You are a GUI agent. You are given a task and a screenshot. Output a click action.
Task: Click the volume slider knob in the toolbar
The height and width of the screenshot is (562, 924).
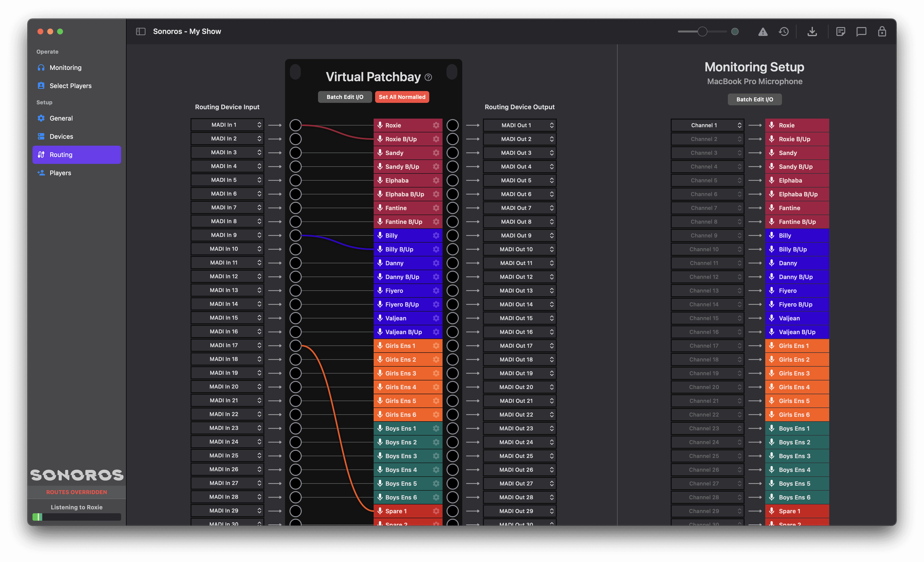pyautogui.click(x=702, y=32)
